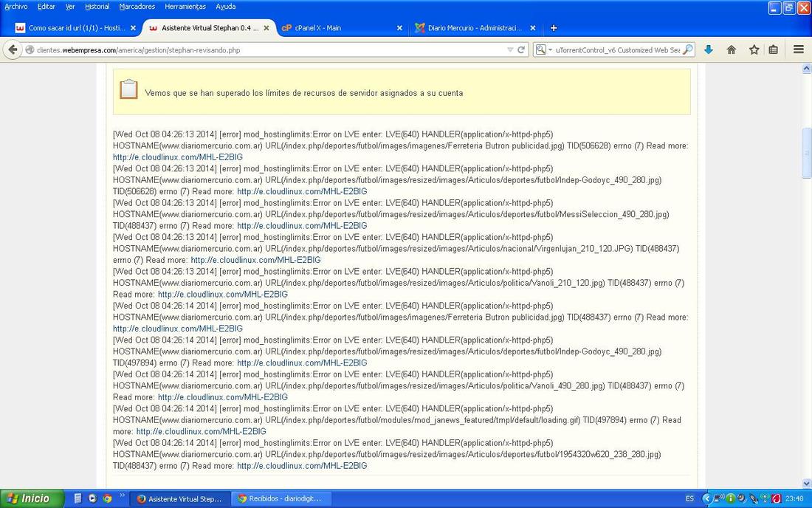
Task: Click the Inicio start button
Action: point(32,498)
